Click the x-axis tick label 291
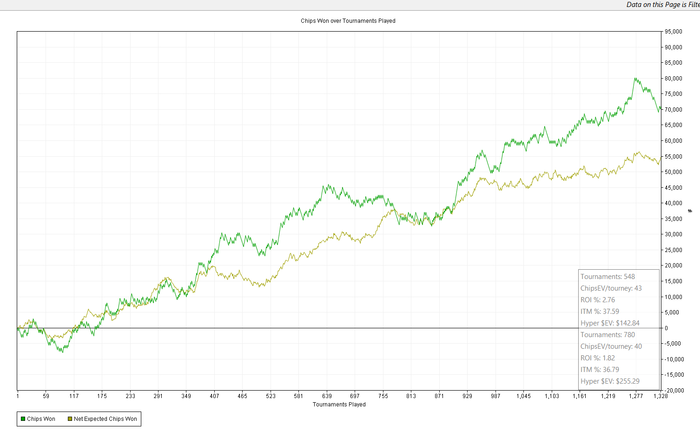The width and height of the screenshot is (700, 432). click(x=158, y=396)
